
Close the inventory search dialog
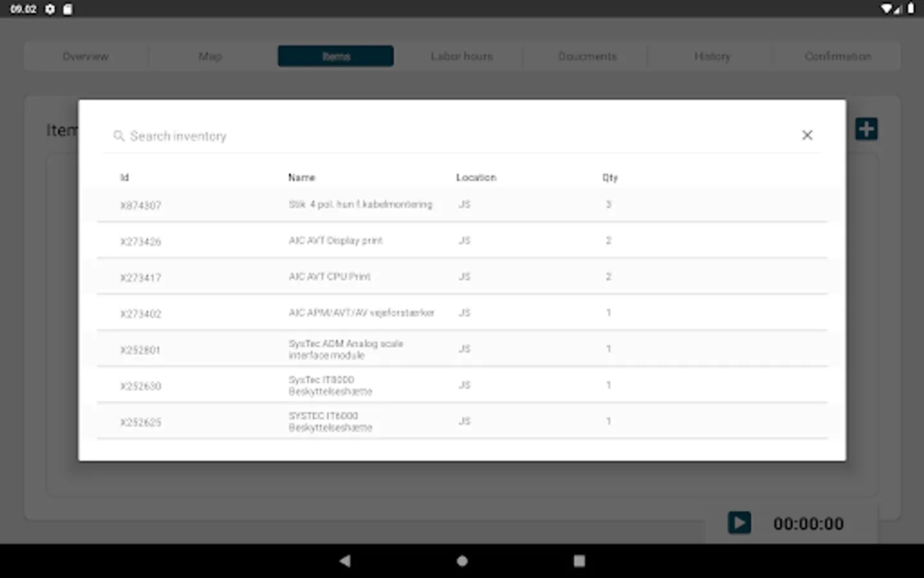point(807,135)
